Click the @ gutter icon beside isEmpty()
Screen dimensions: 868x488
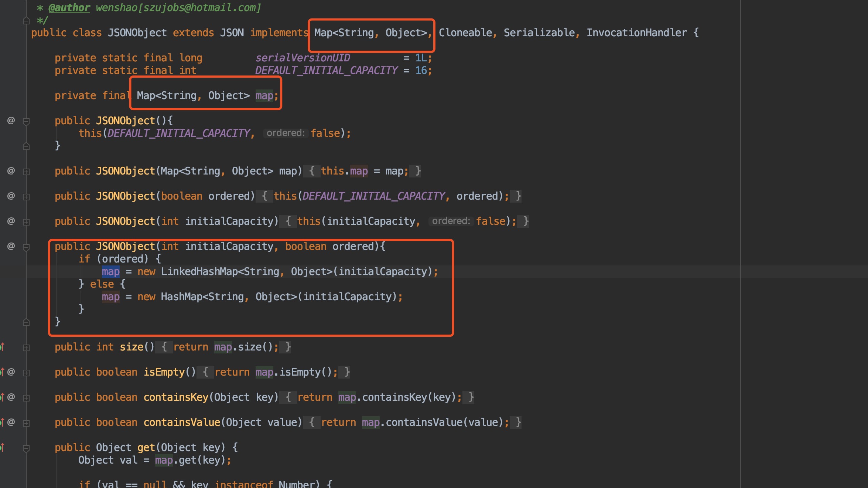click(11, 372)
